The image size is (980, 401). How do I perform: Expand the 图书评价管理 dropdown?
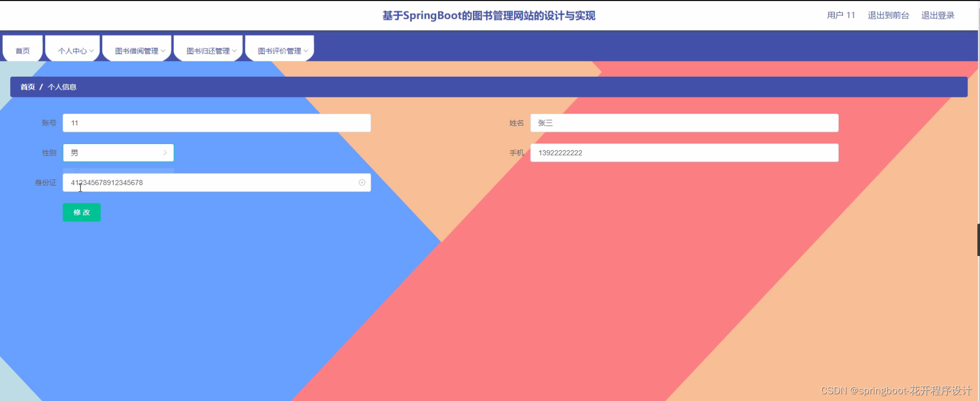[279, 51]
